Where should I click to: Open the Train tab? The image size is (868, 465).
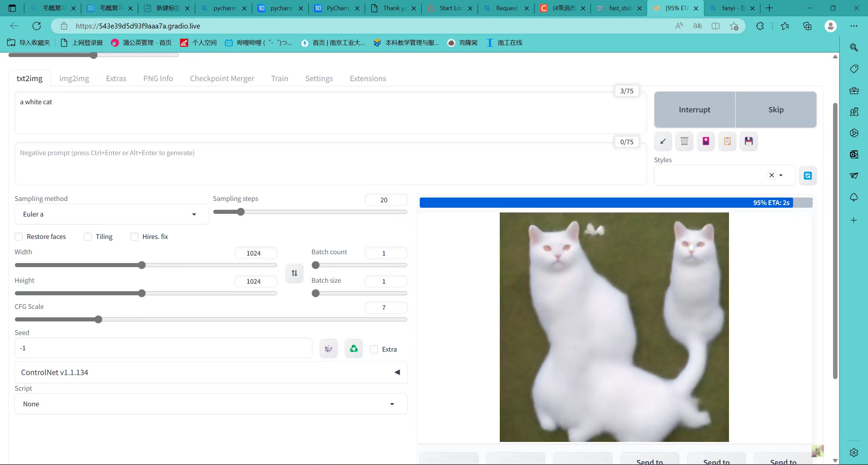tap(279, 78)
